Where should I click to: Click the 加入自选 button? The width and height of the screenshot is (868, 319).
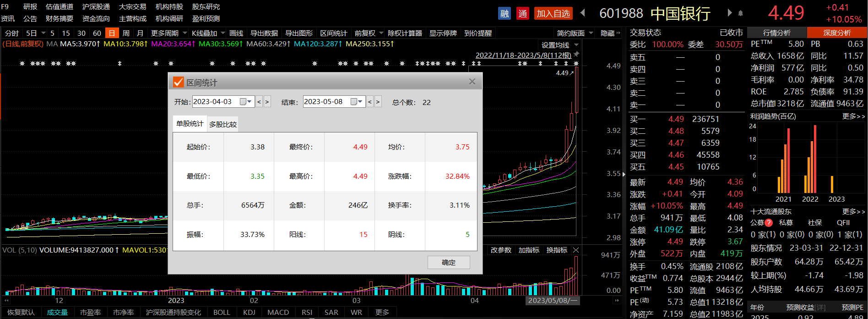point(553,13)
